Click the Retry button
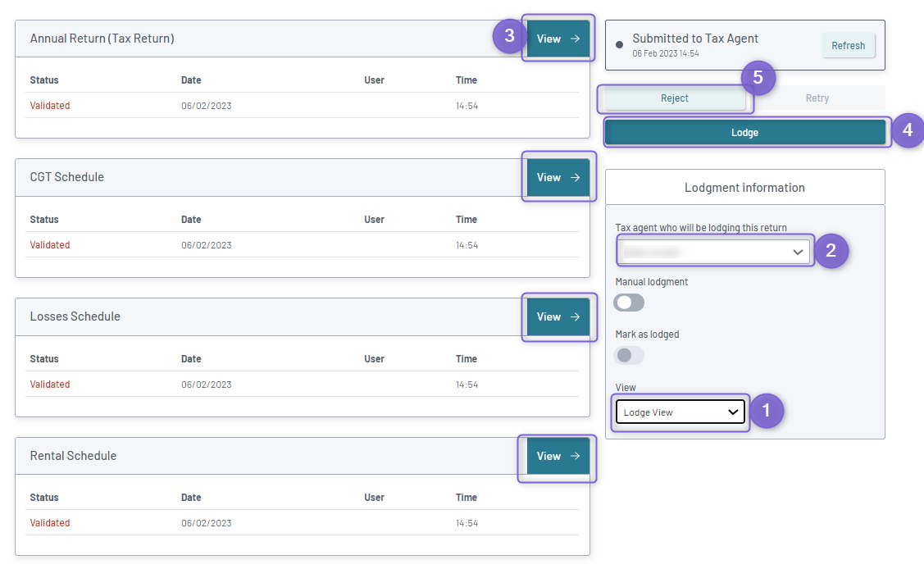This screenshot has width=924, height=569. point(817,98)
